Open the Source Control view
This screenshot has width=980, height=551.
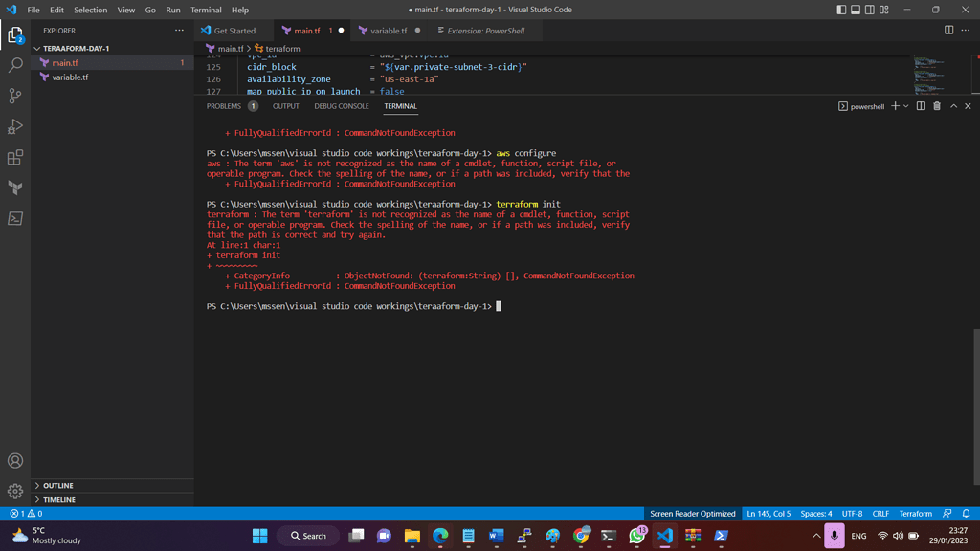coord(15,96)
